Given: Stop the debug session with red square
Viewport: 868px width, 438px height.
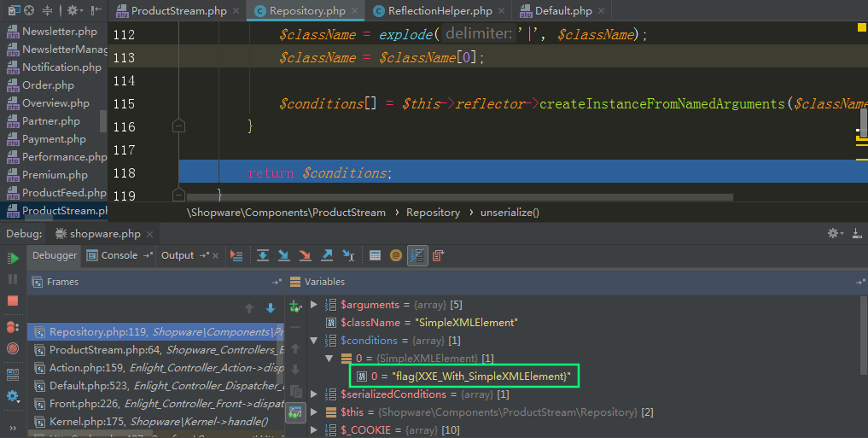Looking at the screenshot, I should point(13,301).
